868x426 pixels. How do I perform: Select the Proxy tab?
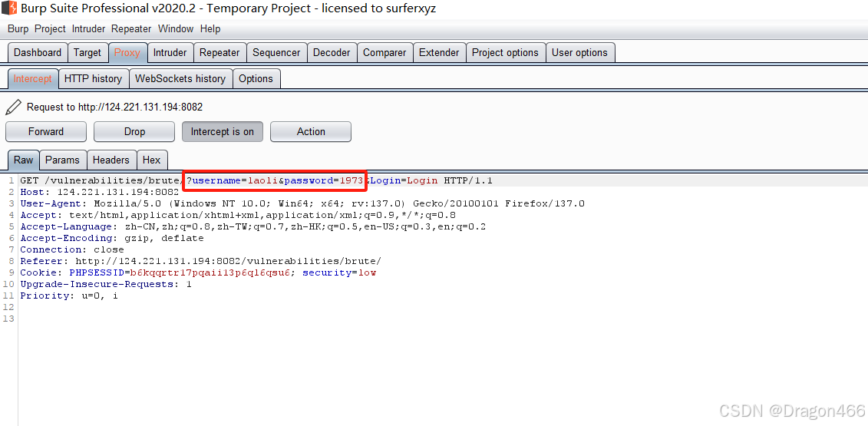click(x=127, y=53)
